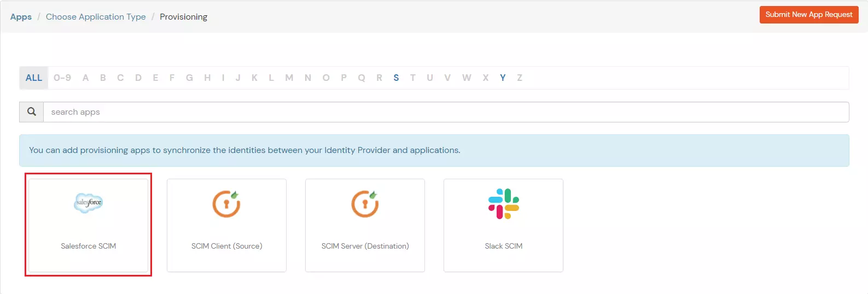Select the Slack SCIM label
Image resolution: width=868 pixels, height=294 pixels.
(x=504, y=246)
